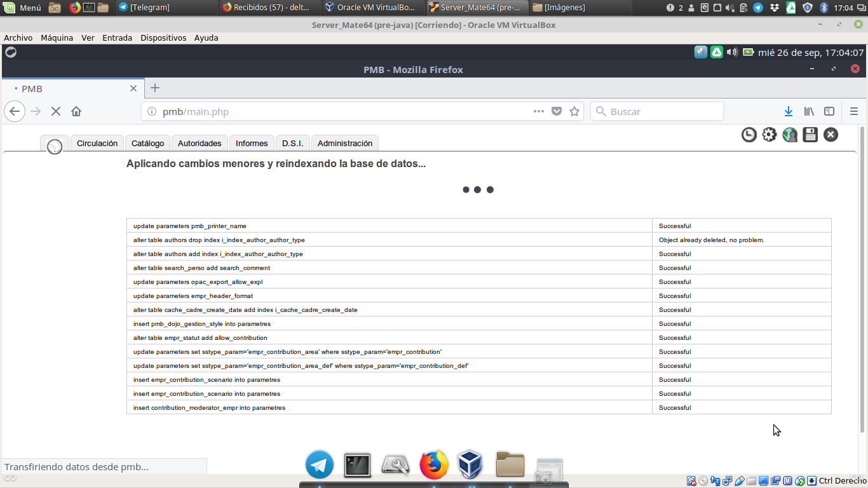The image size is (868, 488).
Task: Open a new Firefox tab
Action: 155,88
